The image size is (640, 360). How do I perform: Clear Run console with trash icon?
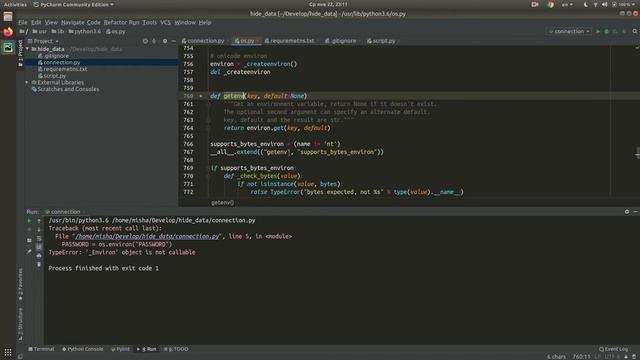(x=39, y=264)
